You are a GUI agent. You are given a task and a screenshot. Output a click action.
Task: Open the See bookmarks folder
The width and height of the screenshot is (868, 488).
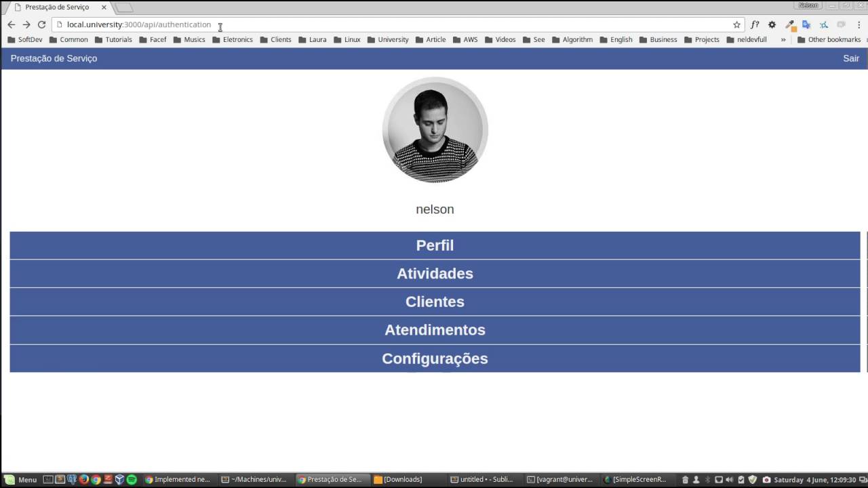[534, 39]
